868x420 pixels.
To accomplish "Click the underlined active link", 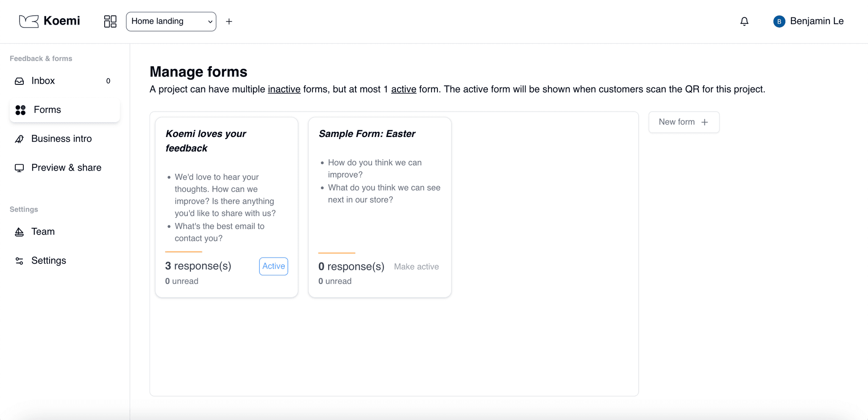I will click(x=403, y=90).
